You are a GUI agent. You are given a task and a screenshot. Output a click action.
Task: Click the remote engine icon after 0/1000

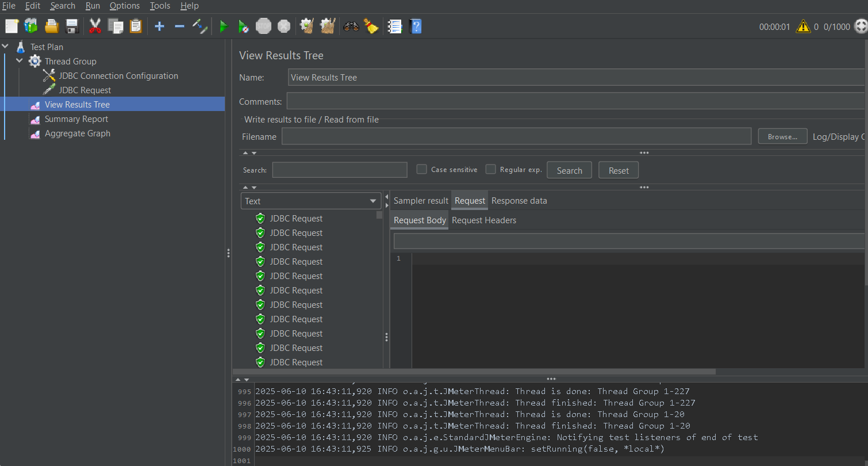click(861, 26)
